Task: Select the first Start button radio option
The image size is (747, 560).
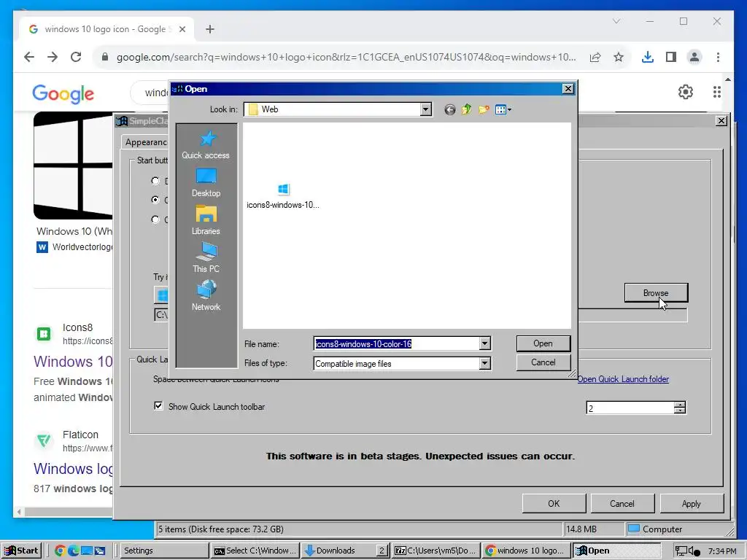Action: click(x=155, y=181)
